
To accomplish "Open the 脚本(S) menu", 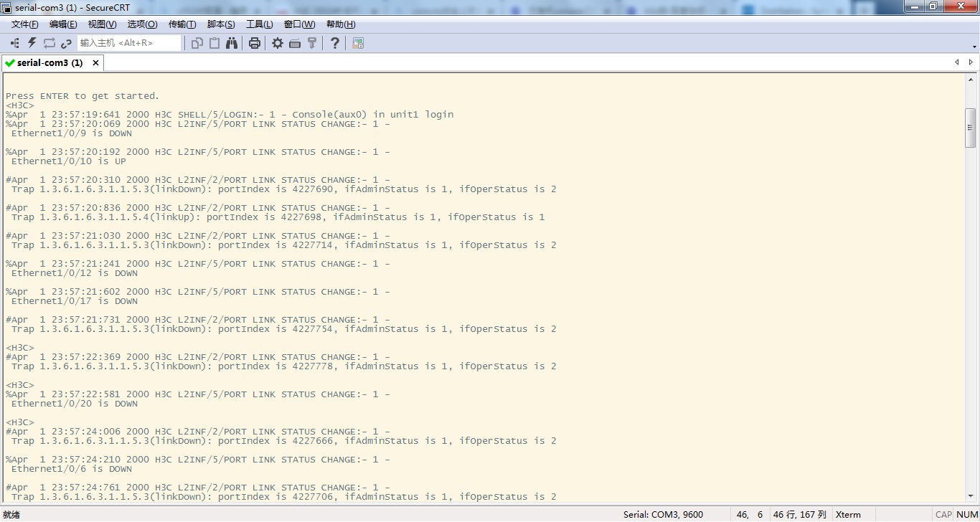I will pyautogui.click(x=221, y=24).
